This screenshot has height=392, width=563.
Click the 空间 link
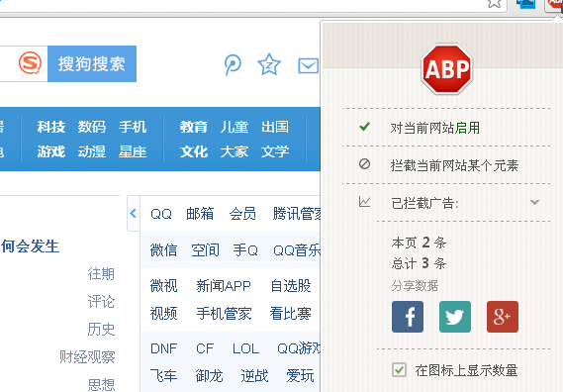206,250
